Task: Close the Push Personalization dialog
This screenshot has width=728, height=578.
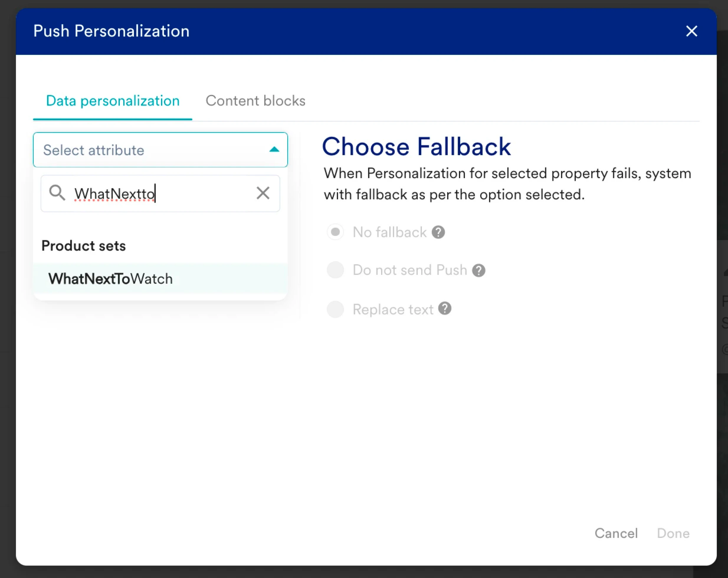Action: pos(691,31)
